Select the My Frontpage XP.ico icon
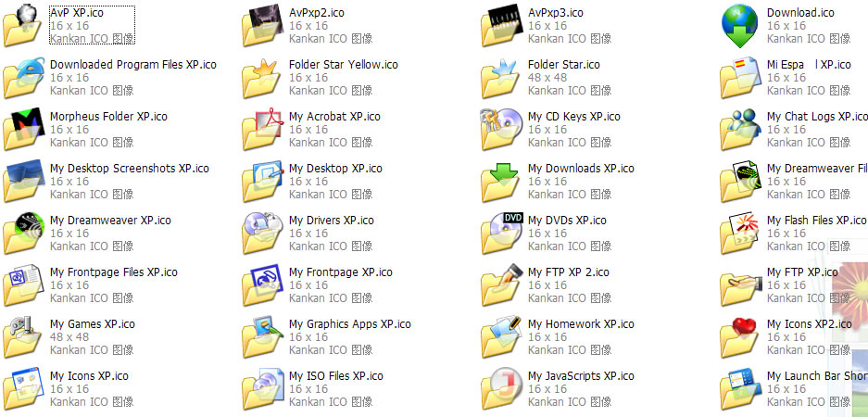This screenshot has height=417, width=868. pos(262,284)
